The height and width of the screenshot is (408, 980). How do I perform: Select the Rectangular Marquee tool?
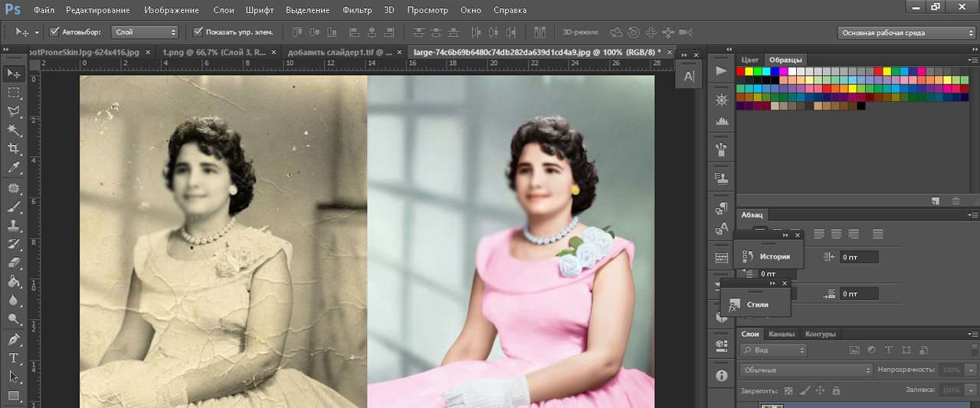pos(14,93)
